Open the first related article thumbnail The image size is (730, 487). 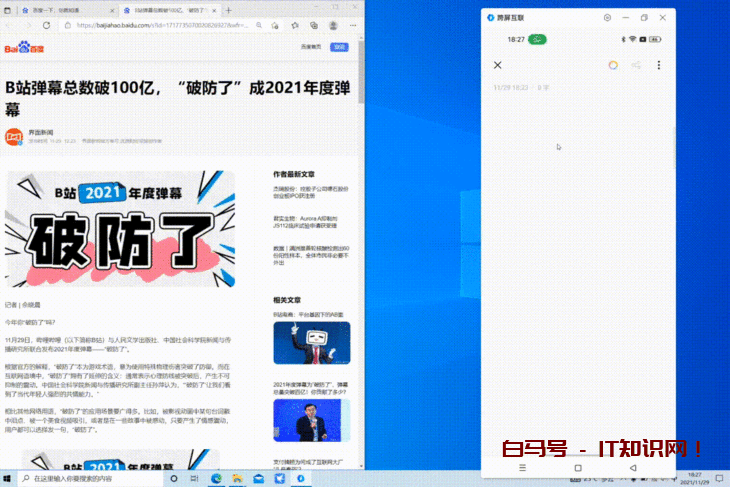(311, 343)
